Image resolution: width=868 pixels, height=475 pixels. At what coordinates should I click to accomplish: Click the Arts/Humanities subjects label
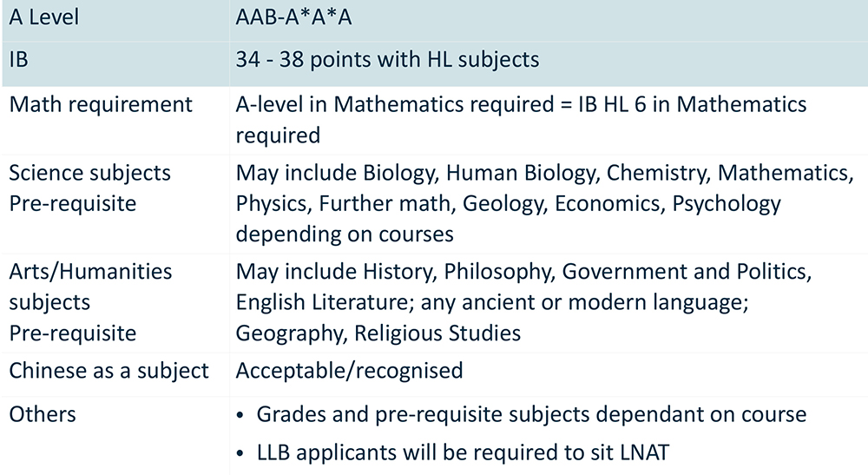tap(90, 287)
